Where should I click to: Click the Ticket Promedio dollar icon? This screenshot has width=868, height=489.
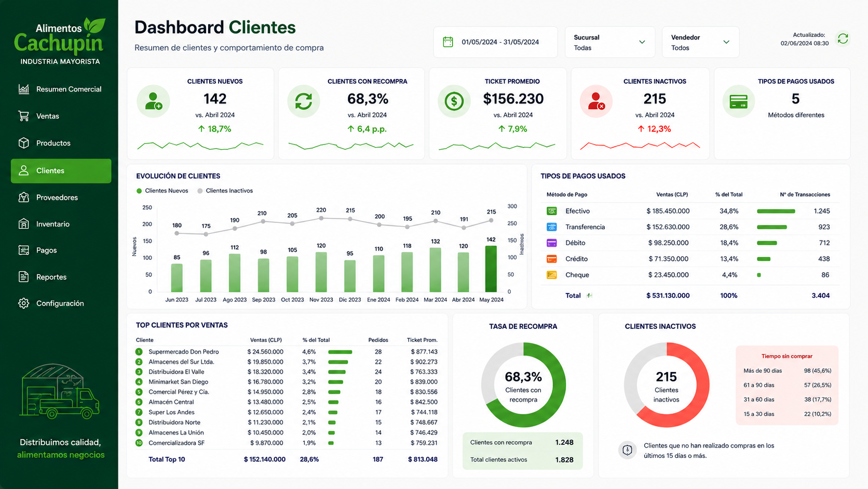click(x=454, y=101)
